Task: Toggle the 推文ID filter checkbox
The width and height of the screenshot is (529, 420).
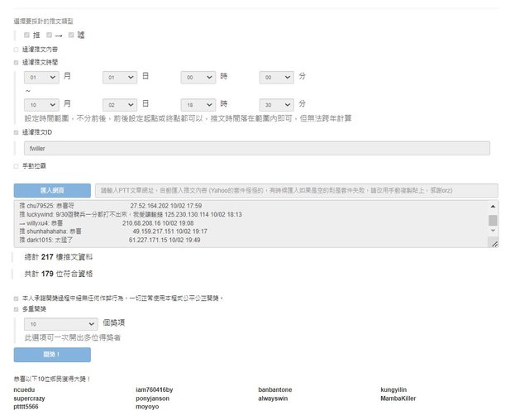Action: 17,132
